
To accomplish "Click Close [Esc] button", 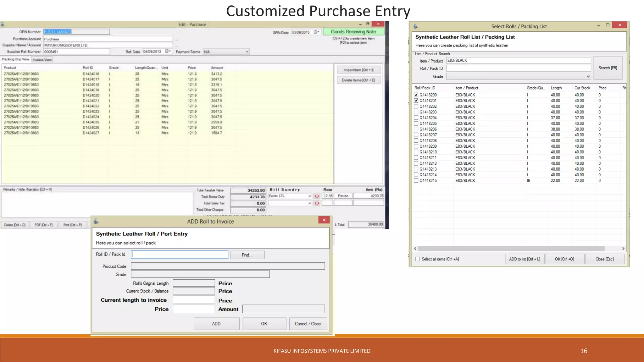I will coord(604,259).
